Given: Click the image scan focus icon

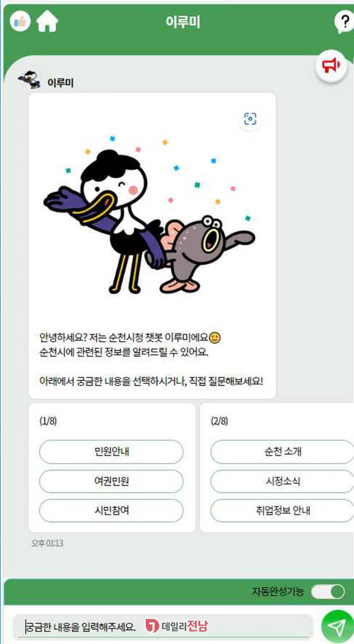Looking at the screenshot, I should click(x=250, y=119).
